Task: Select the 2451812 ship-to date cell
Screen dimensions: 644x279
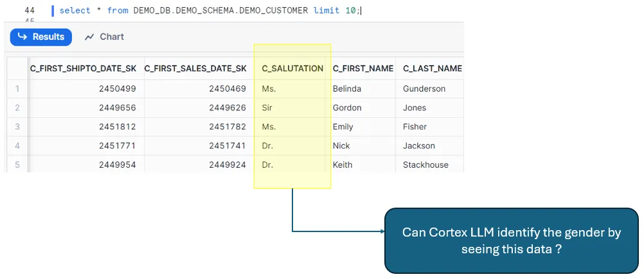Action: [x=117, y=127]
